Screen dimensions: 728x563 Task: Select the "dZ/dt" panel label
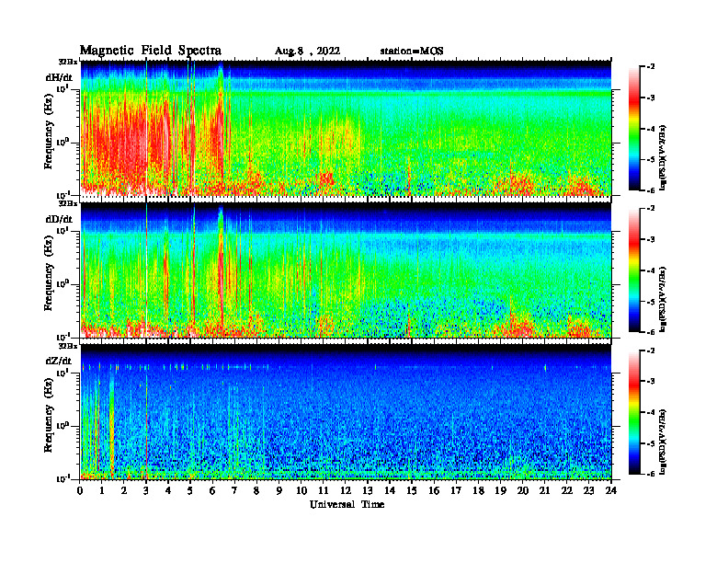[59, 361]
